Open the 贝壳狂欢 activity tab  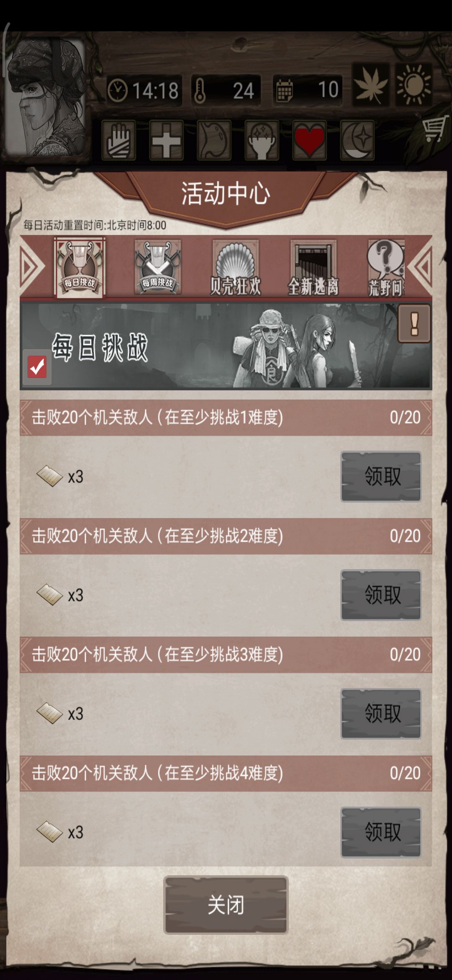pyautogui.click(x=235, y=268)
